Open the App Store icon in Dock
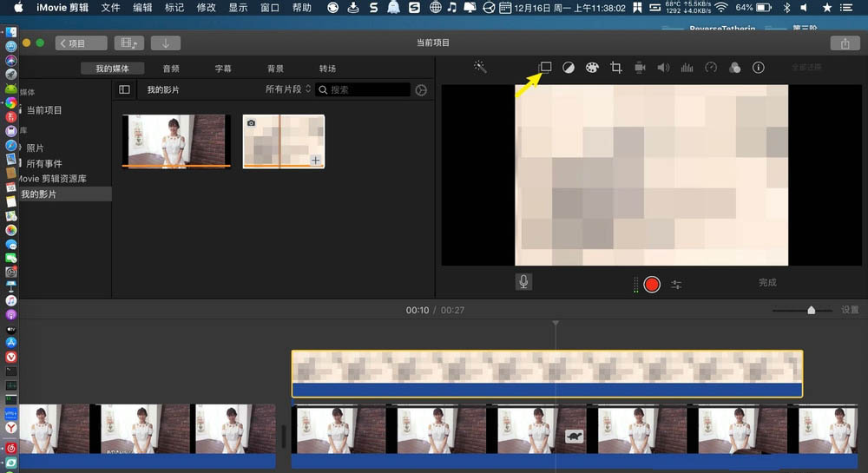868x473 pixels. 11,343
